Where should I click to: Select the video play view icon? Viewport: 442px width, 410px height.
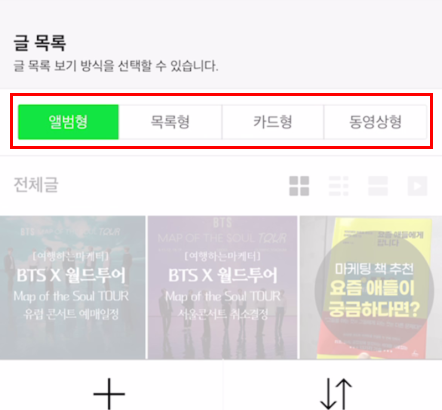(x=417, y=186)
